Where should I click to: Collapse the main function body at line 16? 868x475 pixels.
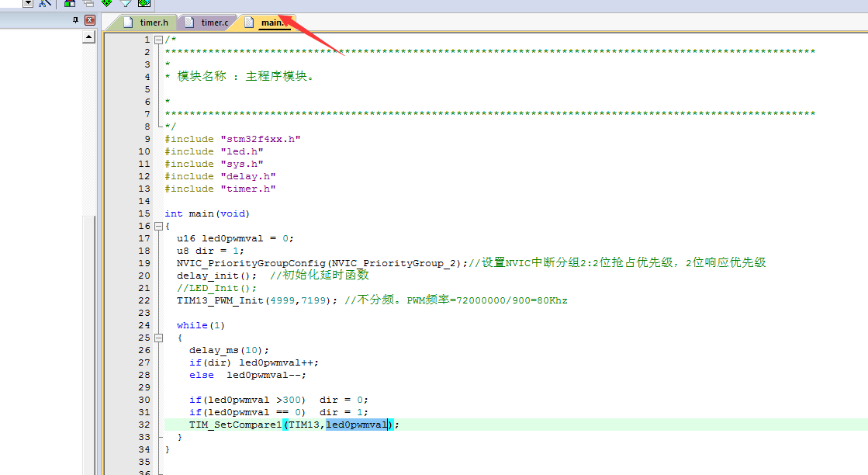pyautogui.click(x=158, y=226)
